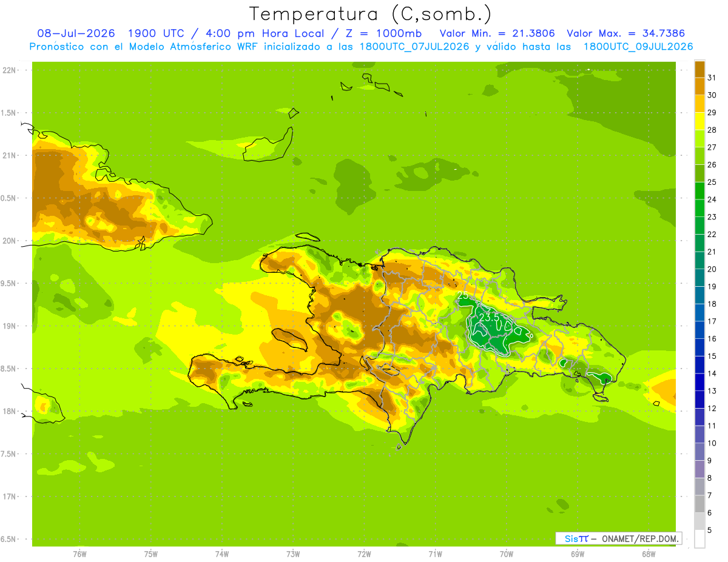This screenshot has width=728, height=562.
Task: Pick purple legend swatch between 8 and 9
Action: [700, 469]
